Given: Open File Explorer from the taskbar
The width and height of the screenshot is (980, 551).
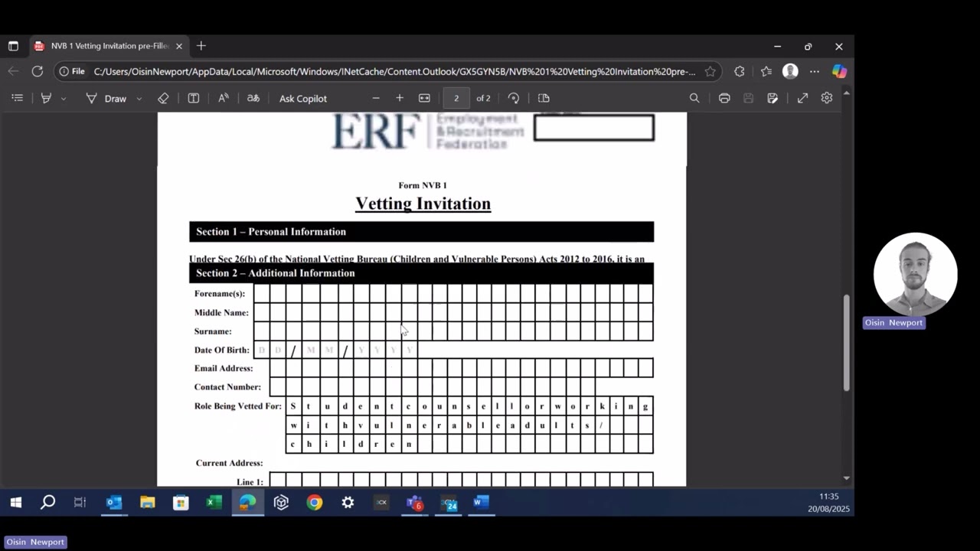Looking at the screenshot, I should (147, 503).
